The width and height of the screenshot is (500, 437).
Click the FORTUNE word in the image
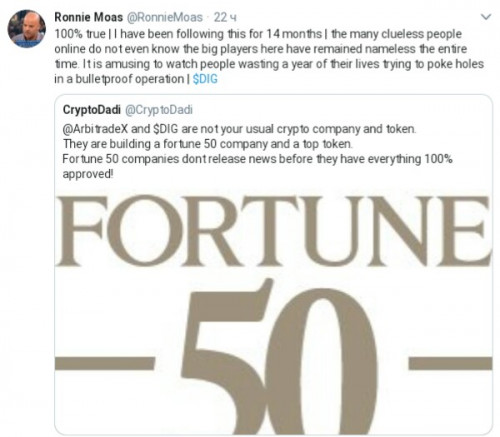tap(273, 232)
